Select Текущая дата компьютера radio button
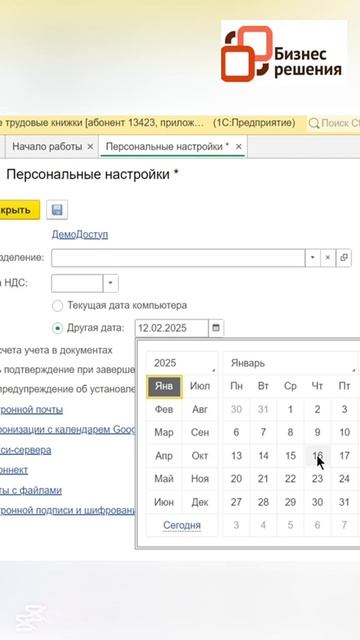Screen dimensions: 360x640 click(x=58, y=305)
